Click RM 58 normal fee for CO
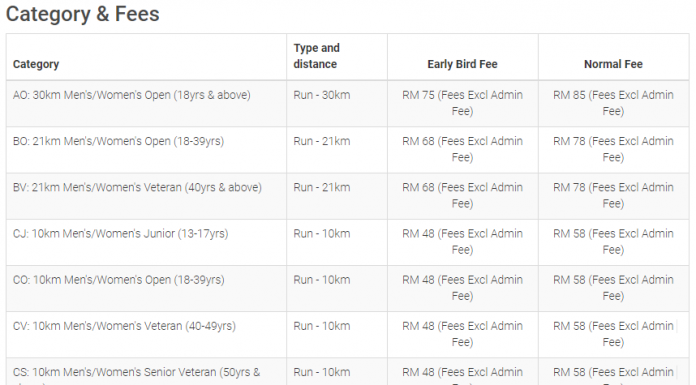 pos(613,288)
